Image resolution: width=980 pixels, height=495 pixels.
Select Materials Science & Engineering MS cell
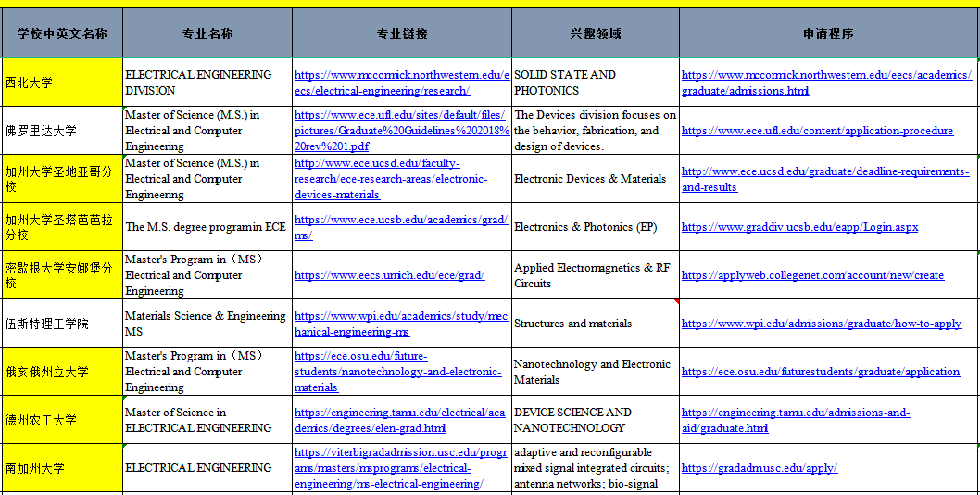pos(207,324)
